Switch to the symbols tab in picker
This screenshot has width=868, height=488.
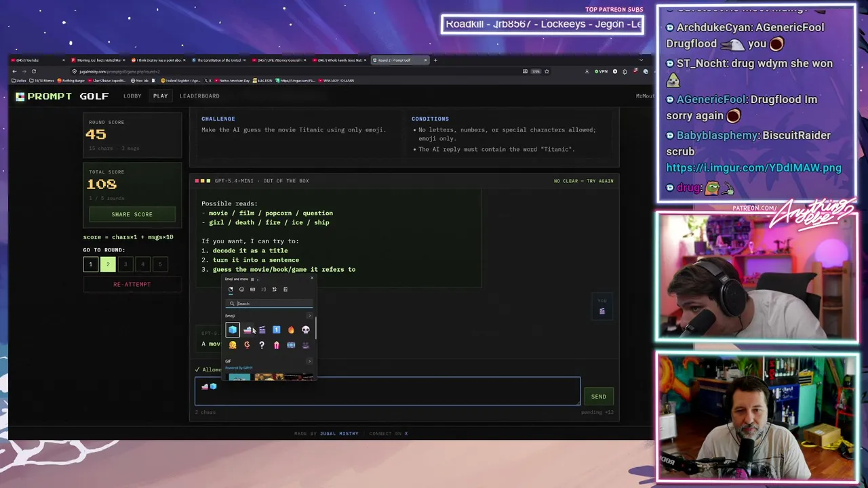click(275, 289)
